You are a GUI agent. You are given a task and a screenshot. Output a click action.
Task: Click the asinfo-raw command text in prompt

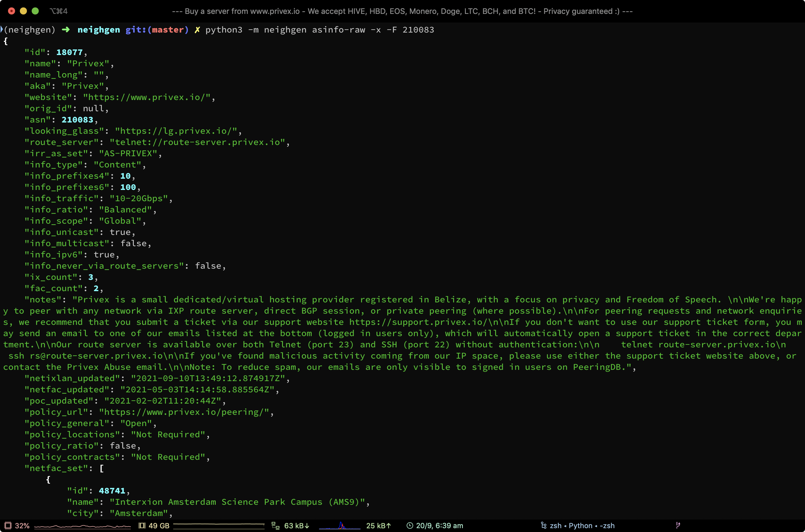tap(338, 30)
